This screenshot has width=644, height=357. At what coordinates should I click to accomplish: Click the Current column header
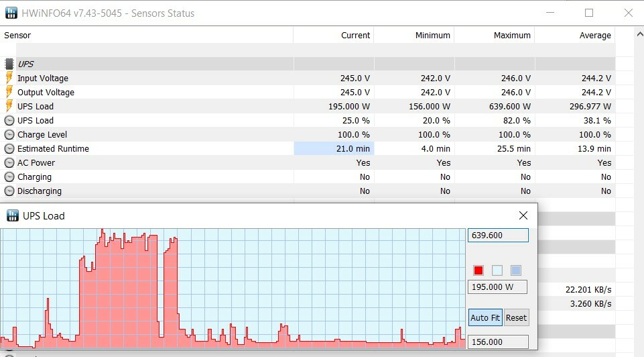click(334, 36)
